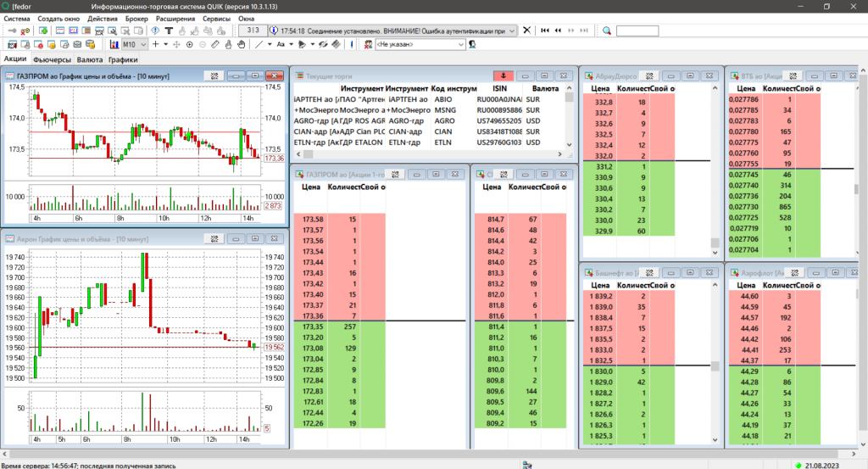
Task: Click the horizontal scrollbar in Текущие торги table
Action: click(x=424, y=154)
